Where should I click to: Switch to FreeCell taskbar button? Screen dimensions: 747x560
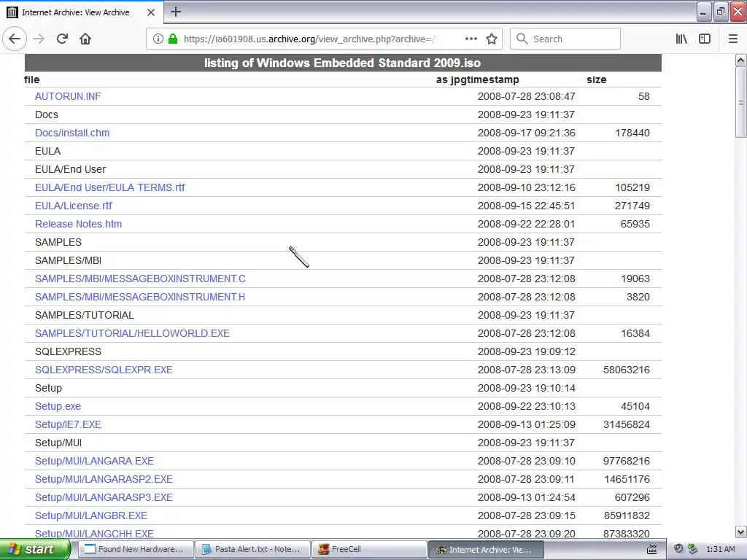coord(370,549)
